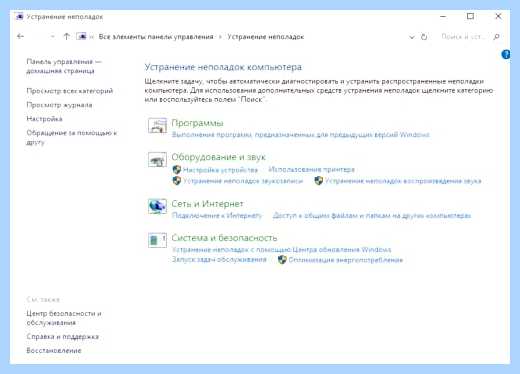Expand the address bar history dropdown

(412, 37)
